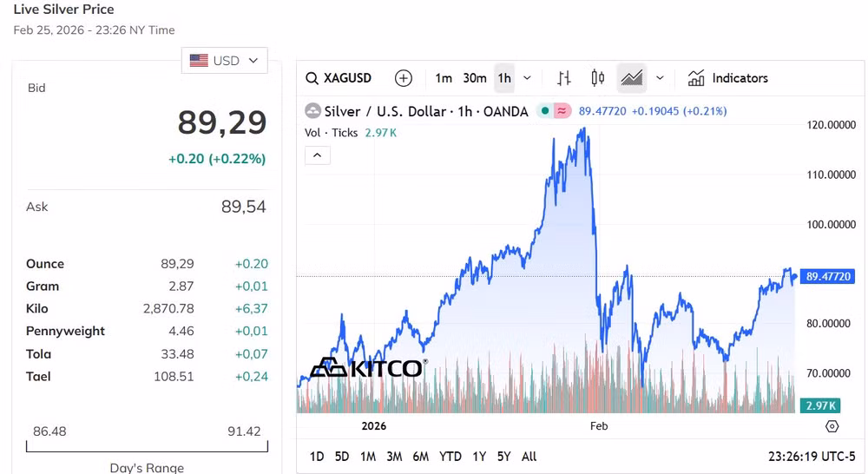
Task: Select the YTD date range
Action: click(x=450, y=457)
